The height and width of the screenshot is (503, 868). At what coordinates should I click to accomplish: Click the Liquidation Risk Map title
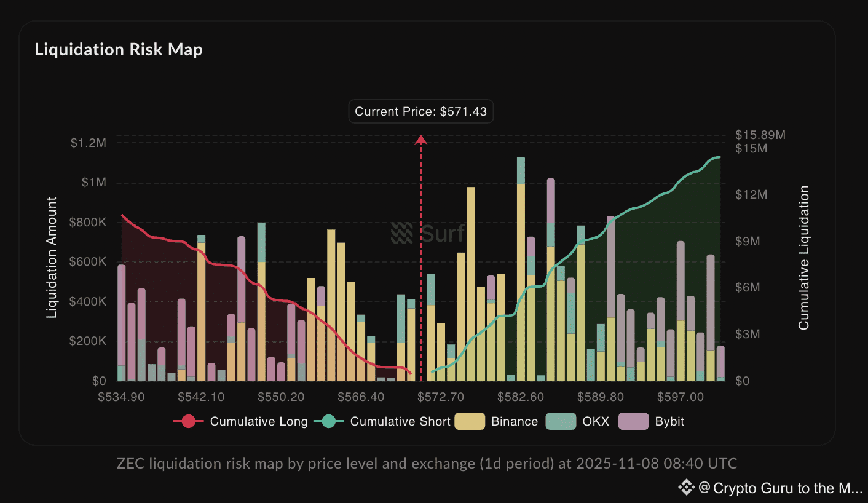[119, 50]
